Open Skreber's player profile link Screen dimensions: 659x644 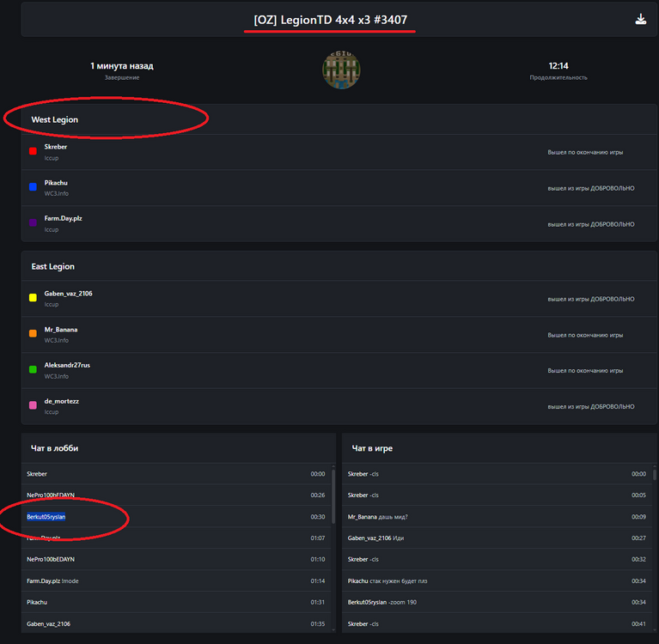click(56, 147)
